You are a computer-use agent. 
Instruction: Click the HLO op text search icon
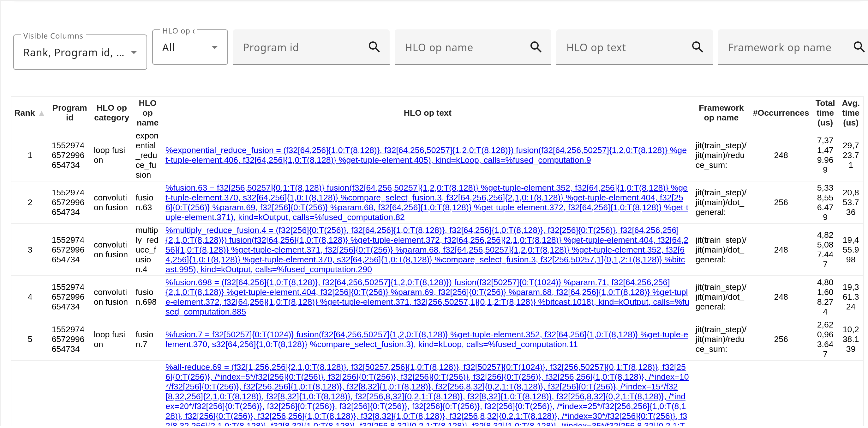tap(697, 47)
